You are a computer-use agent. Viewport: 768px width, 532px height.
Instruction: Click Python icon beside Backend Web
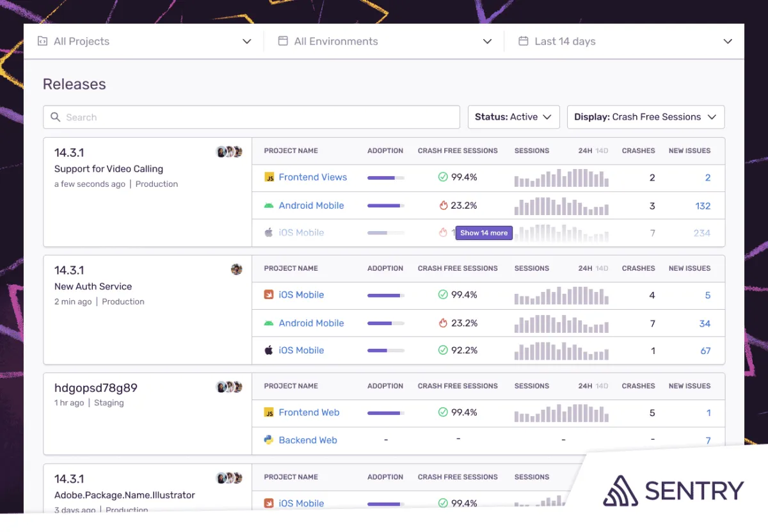pyautogui.click(x=269, y=440)
